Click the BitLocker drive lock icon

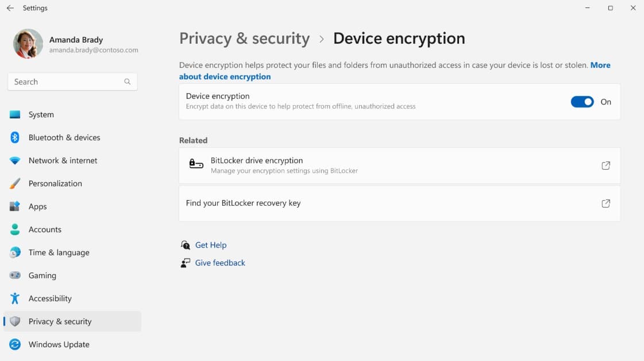pyautogui.click(x=196, y=164)
